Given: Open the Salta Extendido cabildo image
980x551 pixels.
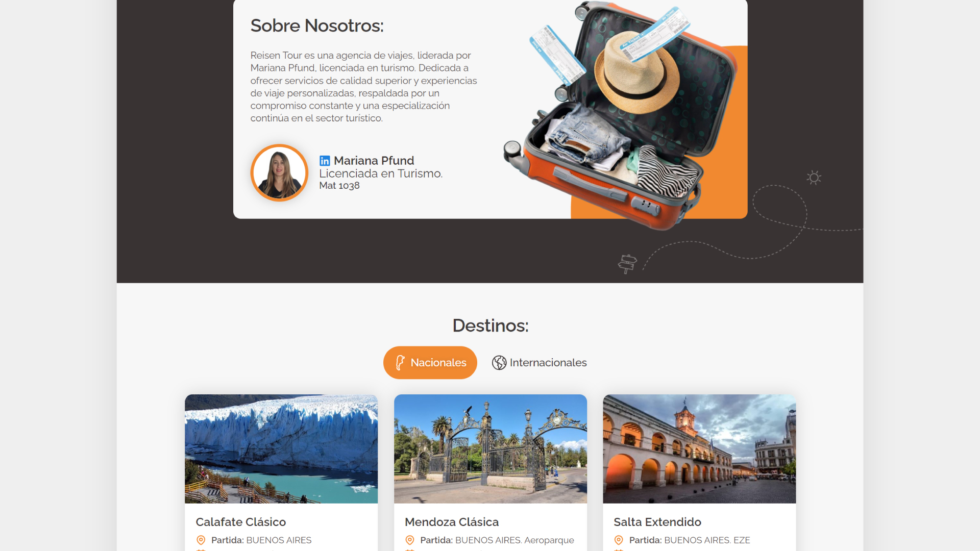Looking at the screenshot, I should click(x=699, y=448).
